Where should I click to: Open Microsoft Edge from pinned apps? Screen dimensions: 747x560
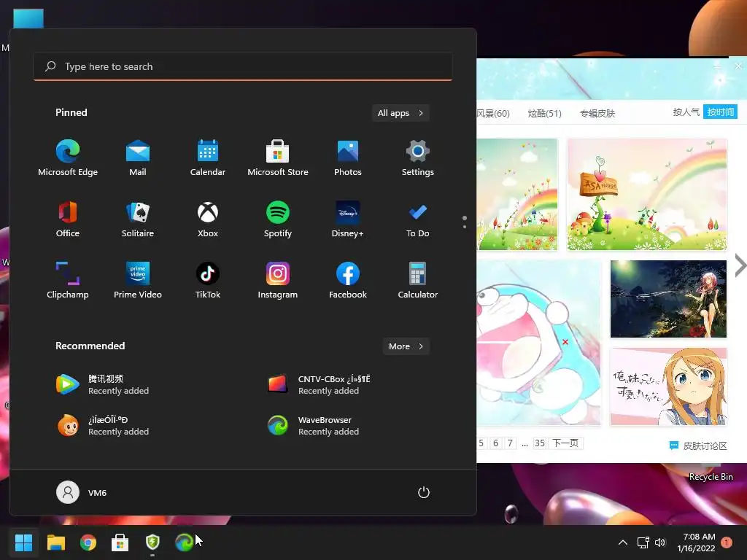tap(68, 158)
